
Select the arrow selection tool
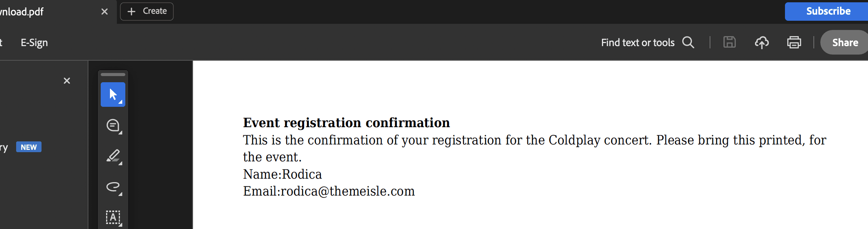coord(113,95)
